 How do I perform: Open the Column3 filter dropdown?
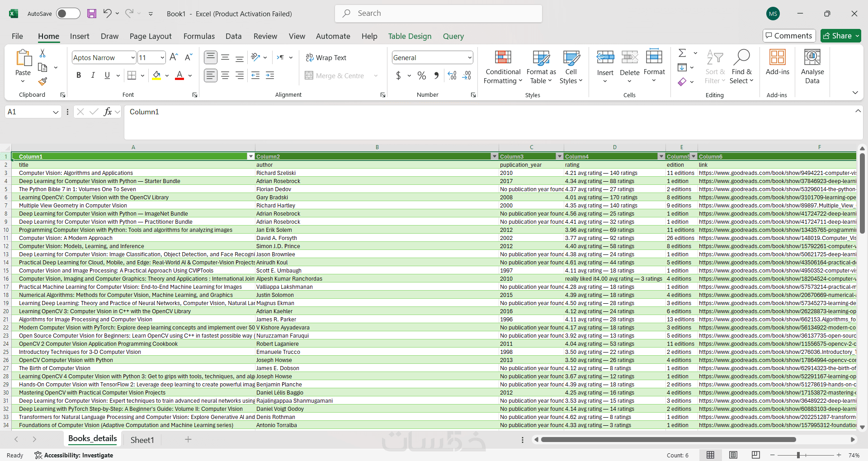tap(560, 156)
